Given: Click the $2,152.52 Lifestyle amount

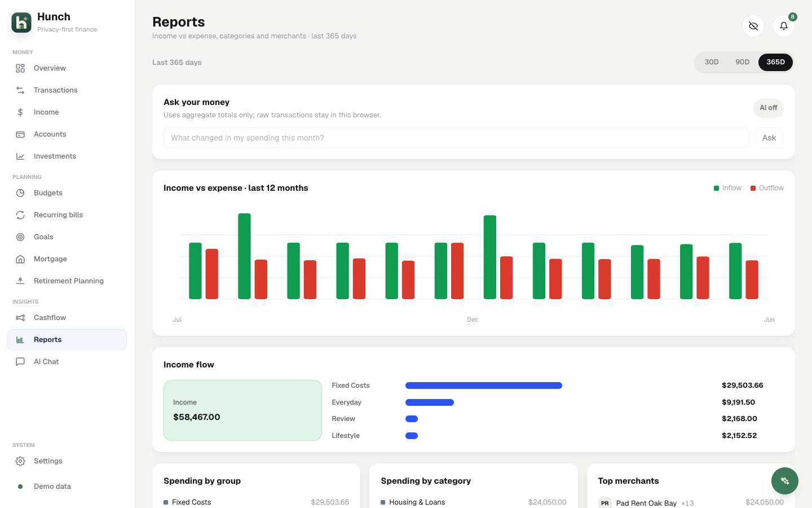Looking at the screenshot, I should click(x=739, y=436).
